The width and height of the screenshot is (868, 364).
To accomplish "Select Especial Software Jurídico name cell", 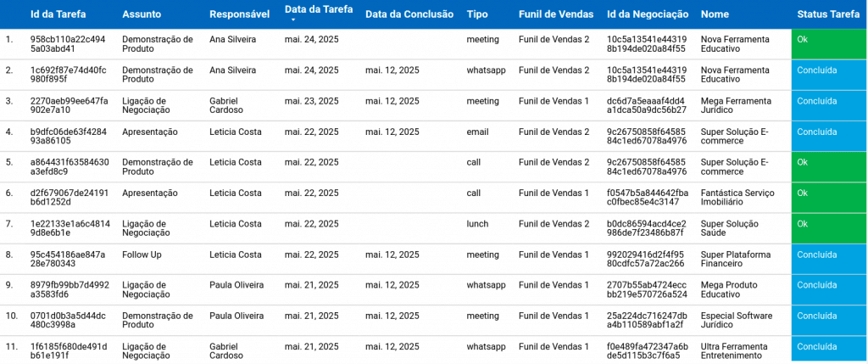I will [737, 321].
